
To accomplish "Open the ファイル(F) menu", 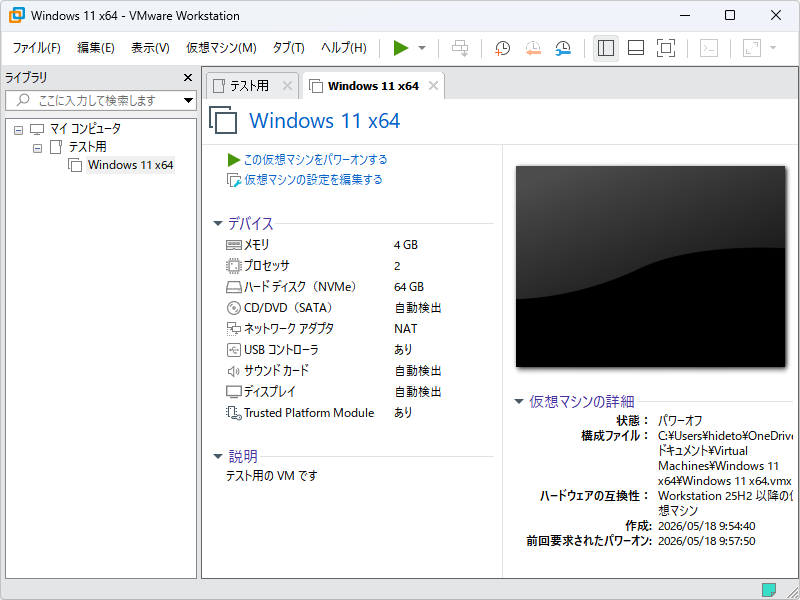I will tap(36, 48).
